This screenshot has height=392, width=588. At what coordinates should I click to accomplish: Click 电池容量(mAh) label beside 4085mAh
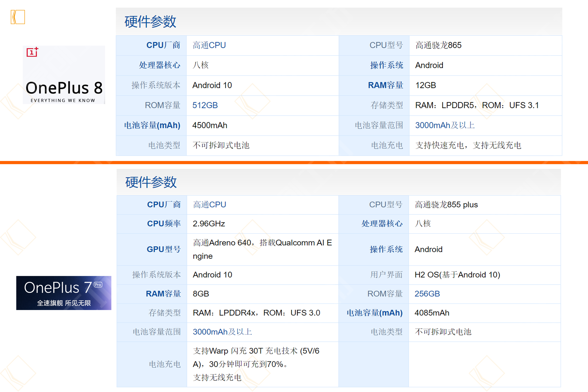pos(375,313)
